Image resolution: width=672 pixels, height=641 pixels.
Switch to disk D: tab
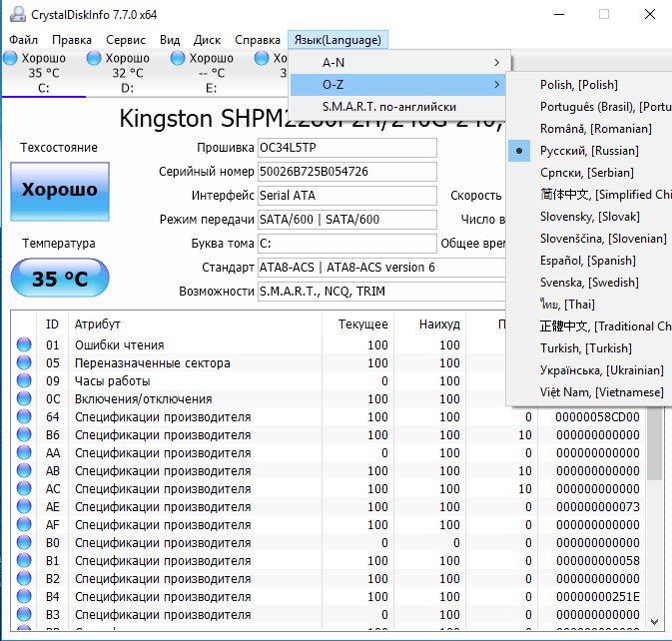127,73
